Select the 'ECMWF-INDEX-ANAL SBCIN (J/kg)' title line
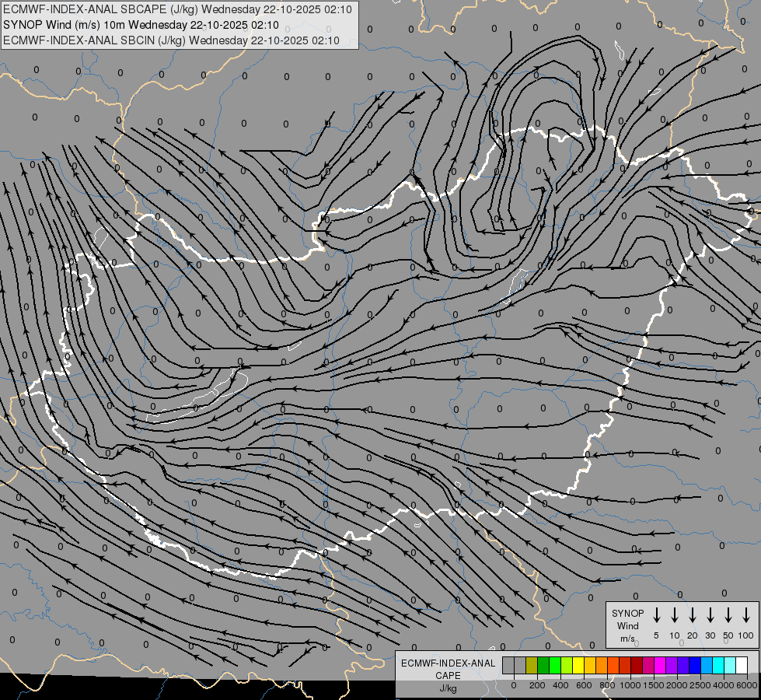 click(x=171, y=40)
